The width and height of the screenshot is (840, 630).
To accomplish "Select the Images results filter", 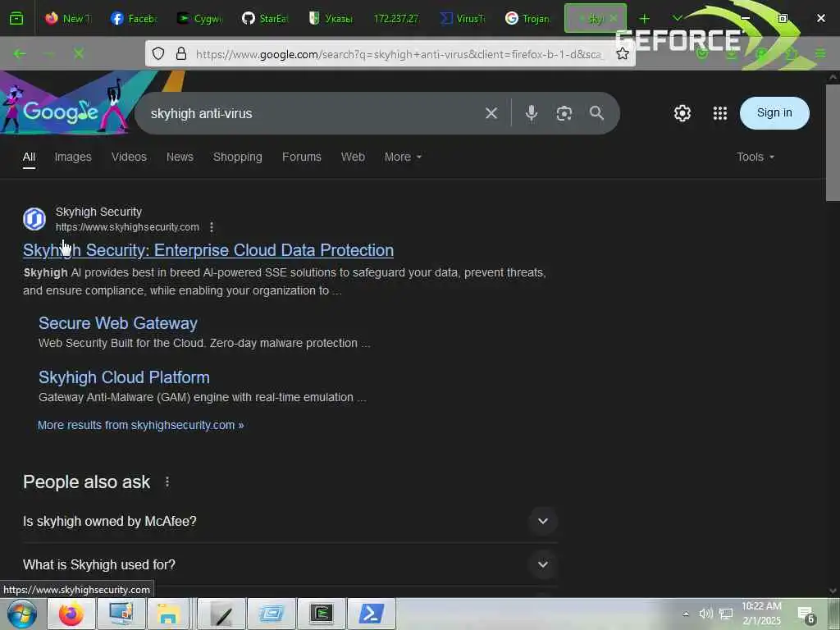I will pos(73,157).
